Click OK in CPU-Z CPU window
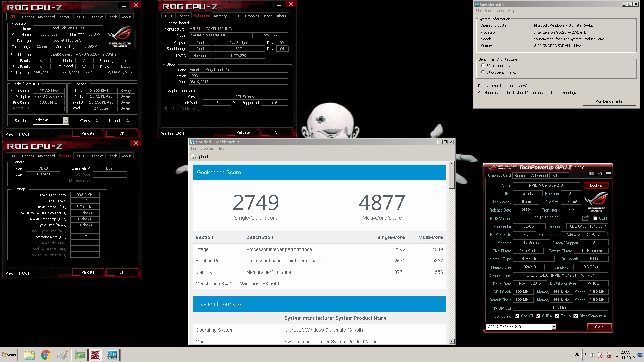 (x=122, y=133)
